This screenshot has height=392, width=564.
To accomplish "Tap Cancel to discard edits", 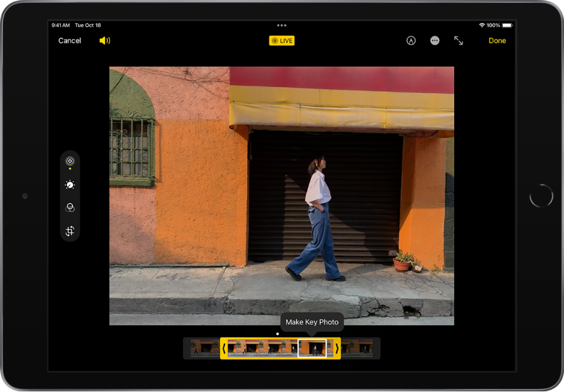I will [x=69, y=40].
